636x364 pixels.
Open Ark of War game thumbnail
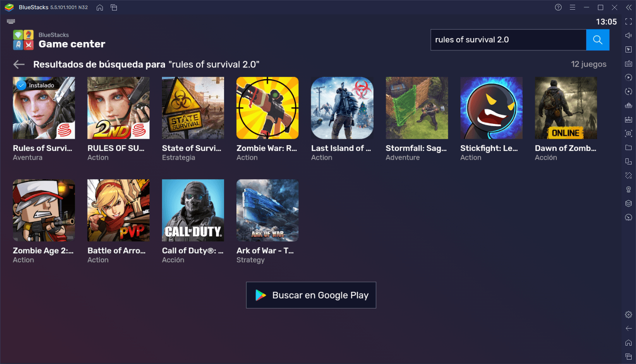pyautogui.click(x=267, y=210)
